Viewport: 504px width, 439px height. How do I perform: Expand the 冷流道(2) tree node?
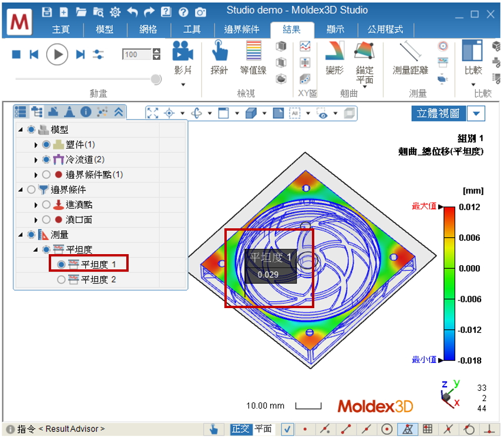[36, 160]
